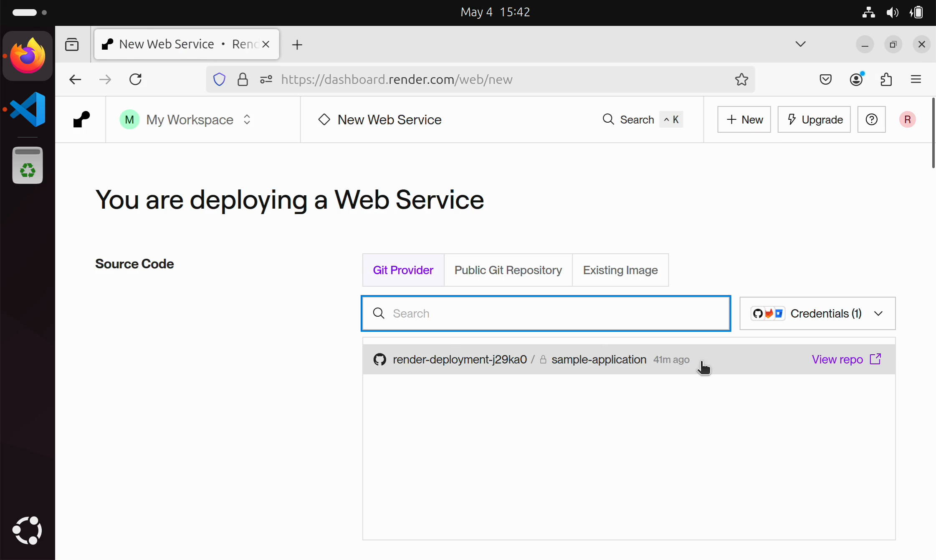Reload the page
This screenshot has width=936, height=560.
(x=135, y=79)
